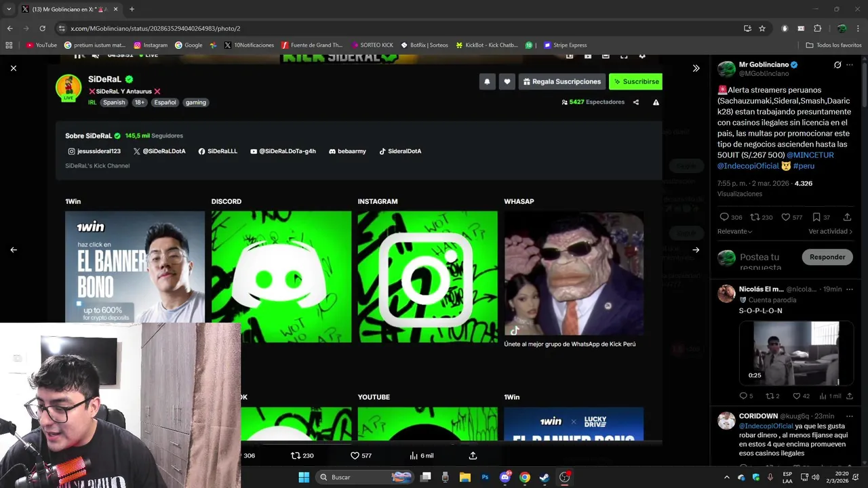
Task: Open Windows Start menu
Action: click(304, 477)
